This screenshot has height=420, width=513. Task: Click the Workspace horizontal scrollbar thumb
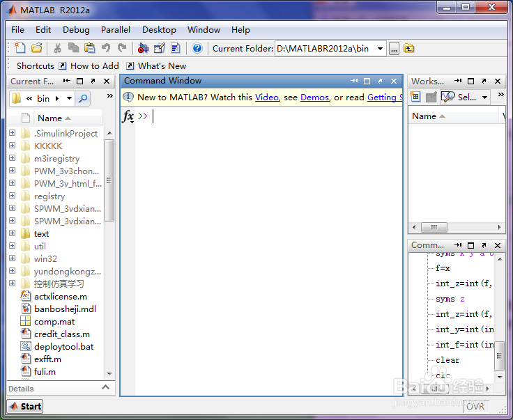434,227
